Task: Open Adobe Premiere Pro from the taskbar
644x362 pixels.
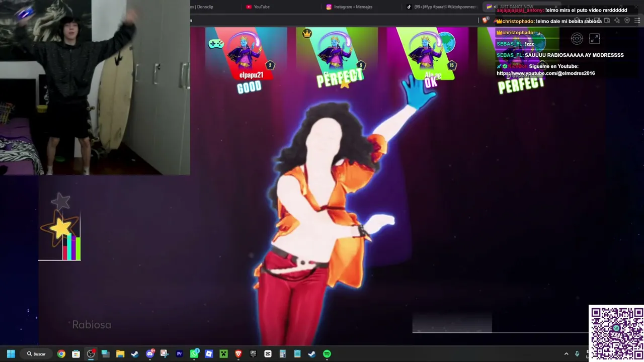Action: point(179,354)
